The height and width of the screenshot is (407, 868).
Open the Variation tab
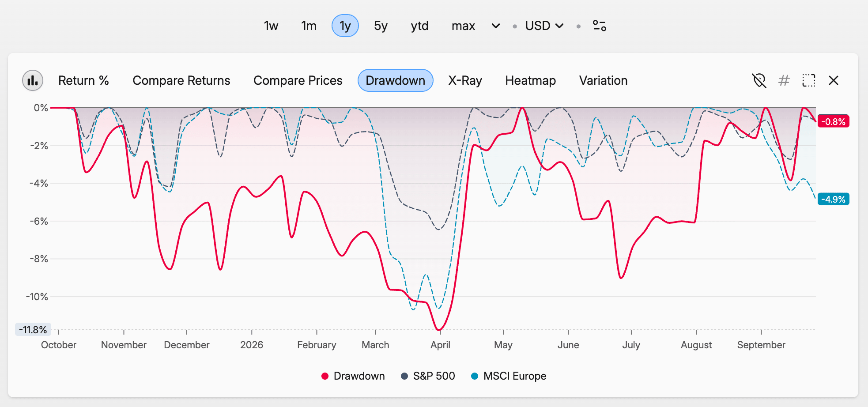tap(603, 80)
